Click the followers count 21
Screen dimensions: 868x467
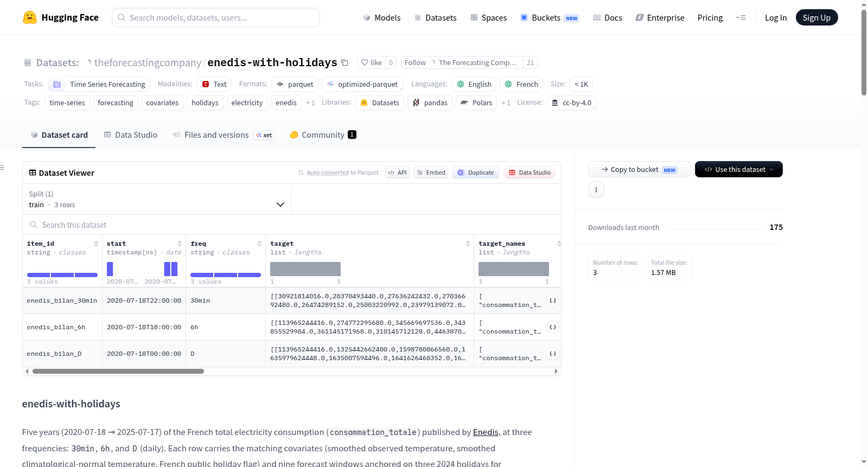click(531, 62)
